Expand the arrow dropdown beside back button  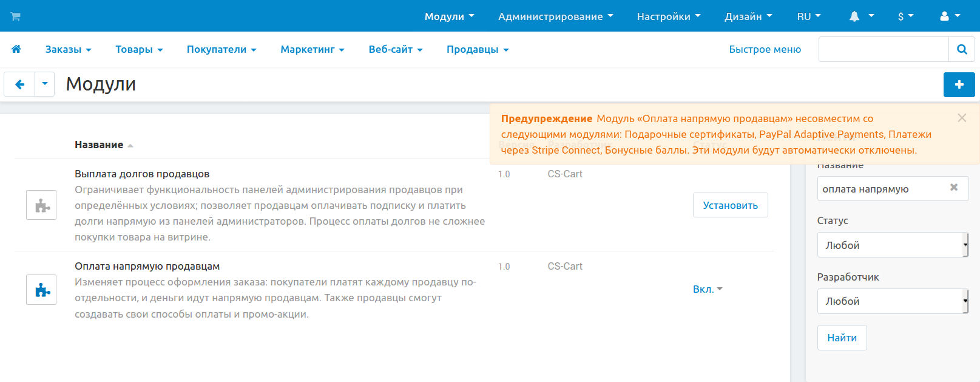(x=45, y=84)
